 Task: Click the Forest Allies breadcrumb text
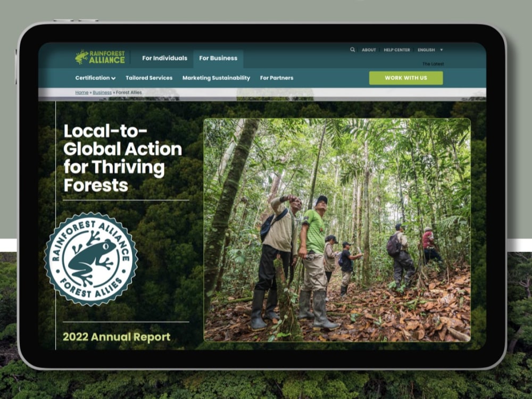(x=129, y=92)
